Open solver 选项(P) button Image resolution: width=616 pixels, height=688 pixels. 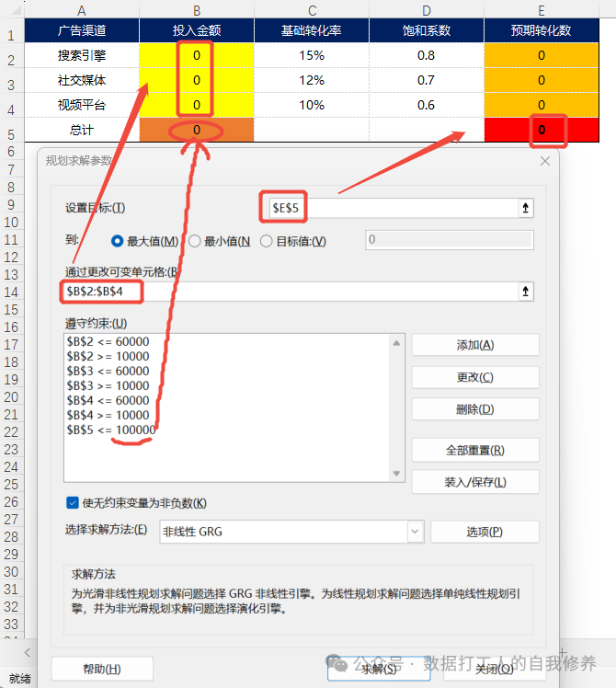pyautogui.click(x=485, y=532)
